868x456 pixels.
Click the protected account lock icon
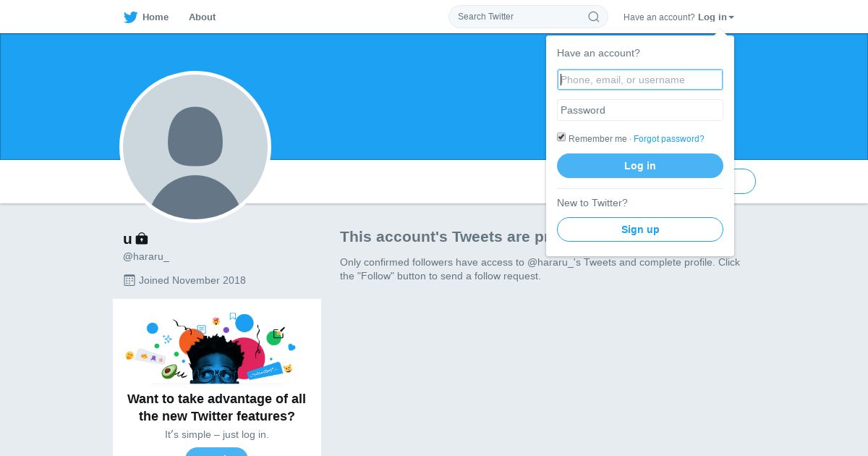142,238
